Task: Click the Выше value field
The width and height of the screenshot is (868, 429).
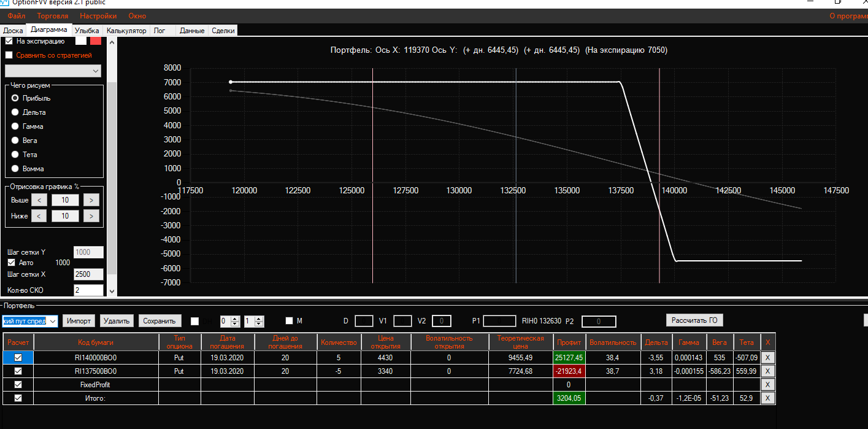Action: click(x=65, y=200)
